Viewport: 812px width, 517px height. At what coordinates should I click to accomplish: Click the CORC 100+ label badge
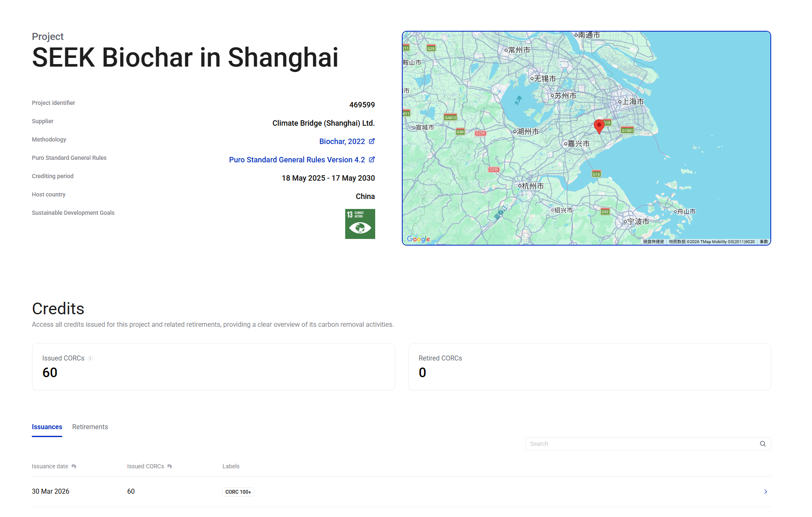coord(238,492)
